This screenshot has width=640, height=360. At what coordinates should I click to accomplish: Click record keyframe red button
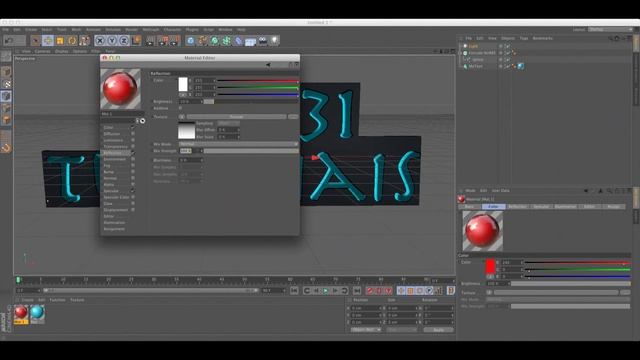point(370,291)
